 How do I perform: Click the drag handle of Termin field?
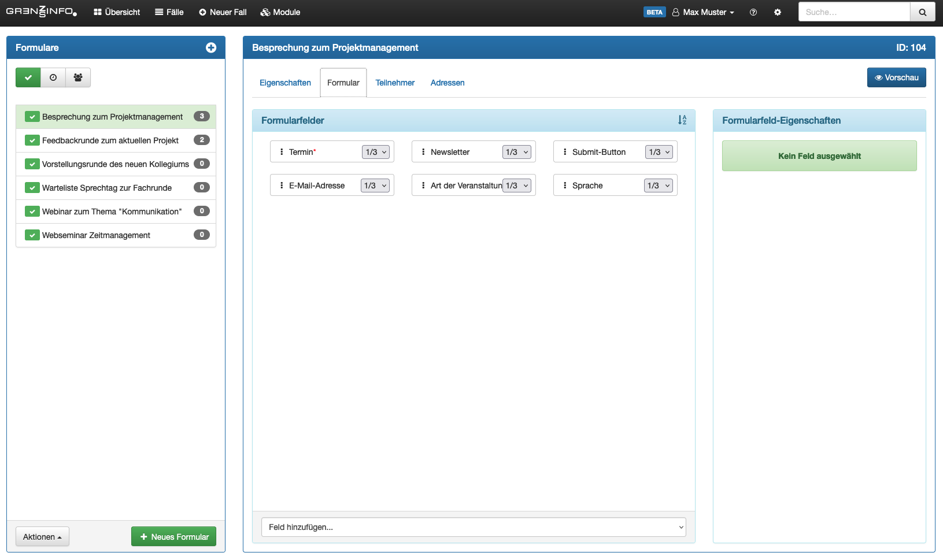coord(282,152)
